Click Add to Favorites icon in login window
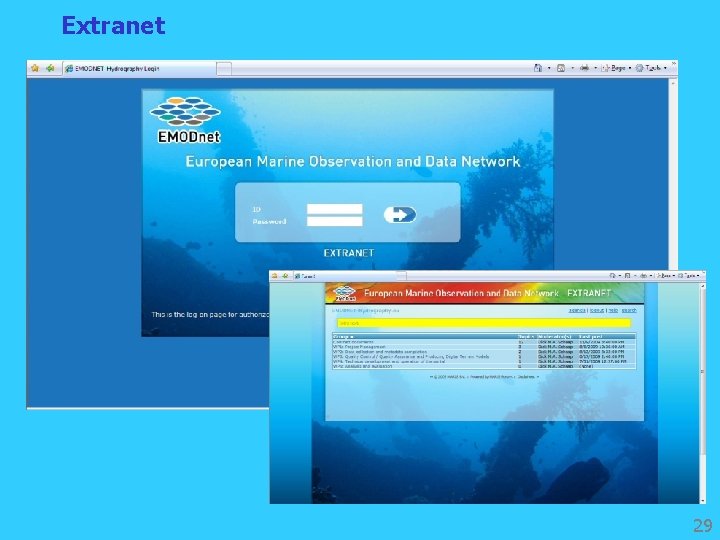Viewport: 720px width, 540px height. [50, 68]
